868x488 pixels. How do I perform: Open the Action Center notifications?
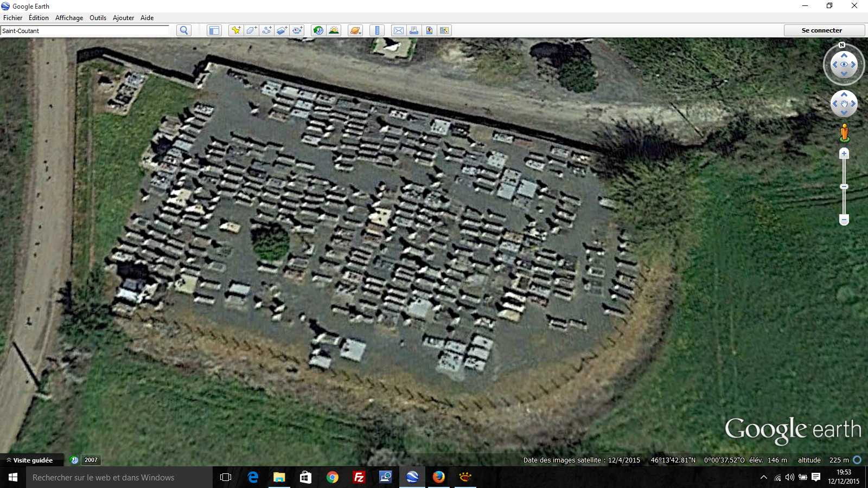(x=816, y=477)
